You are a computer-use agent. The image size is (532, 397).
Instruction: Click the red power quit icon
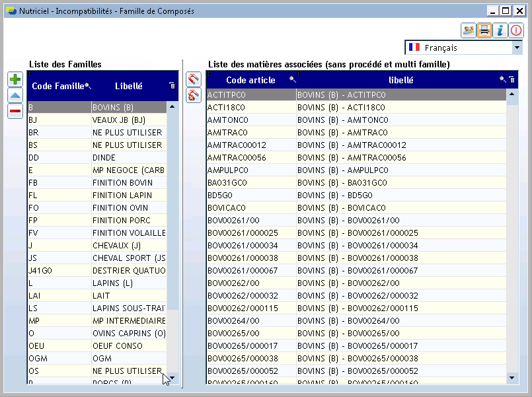(x=516, y=30)
